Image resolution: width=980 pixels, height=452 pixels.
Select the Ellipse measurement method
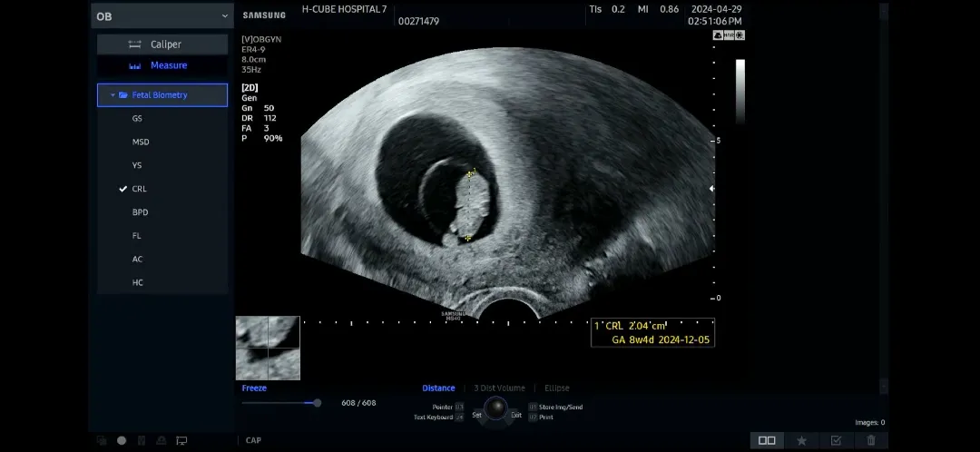click(x=557, y=388)
